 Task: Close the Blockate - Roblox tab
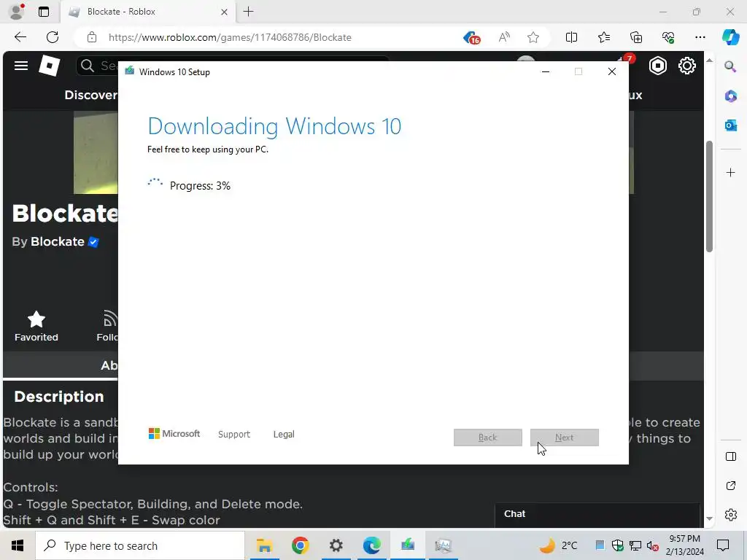(225, 12)
